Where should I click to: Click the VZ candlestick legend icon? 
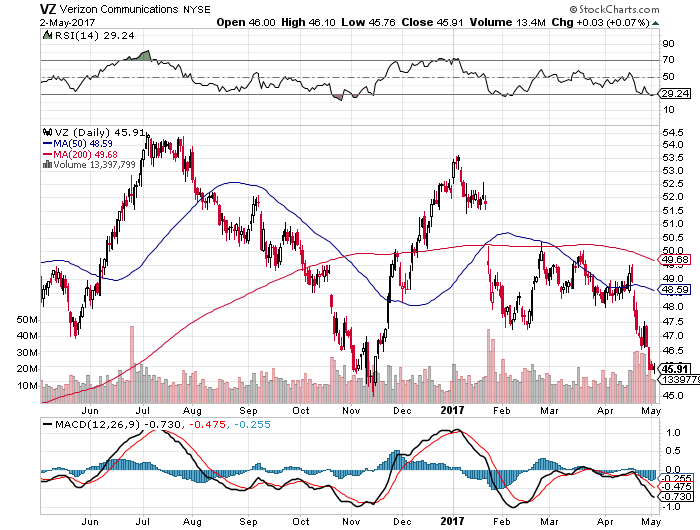[x=47, y=132]
